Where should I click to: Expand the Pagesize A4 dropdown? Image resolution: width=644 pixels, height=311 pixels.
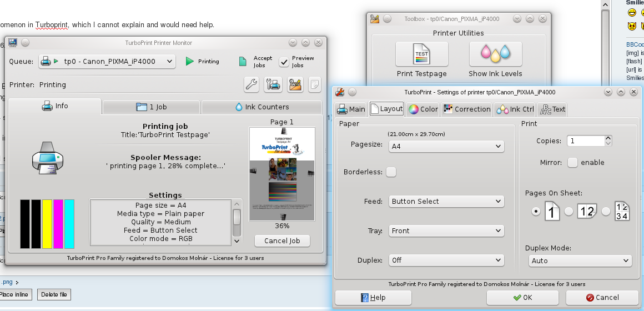[x=446, y=146]
